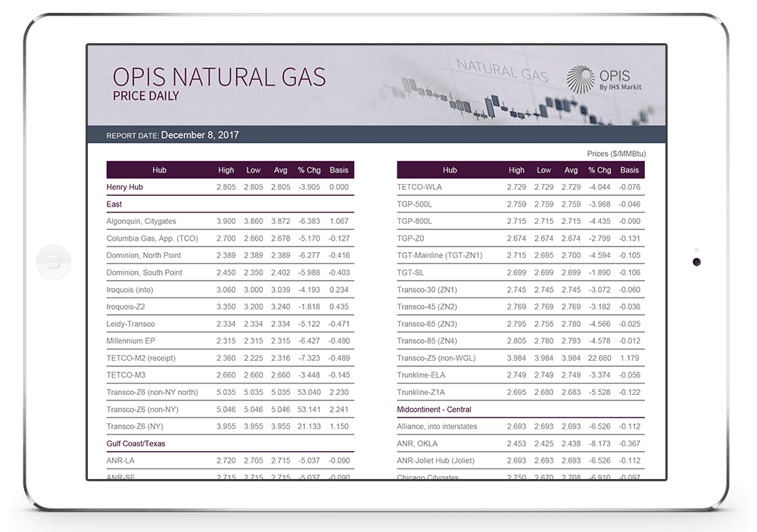Select the Algonquin, Citygates hub
757x532 pixels.
pos(141,221)
